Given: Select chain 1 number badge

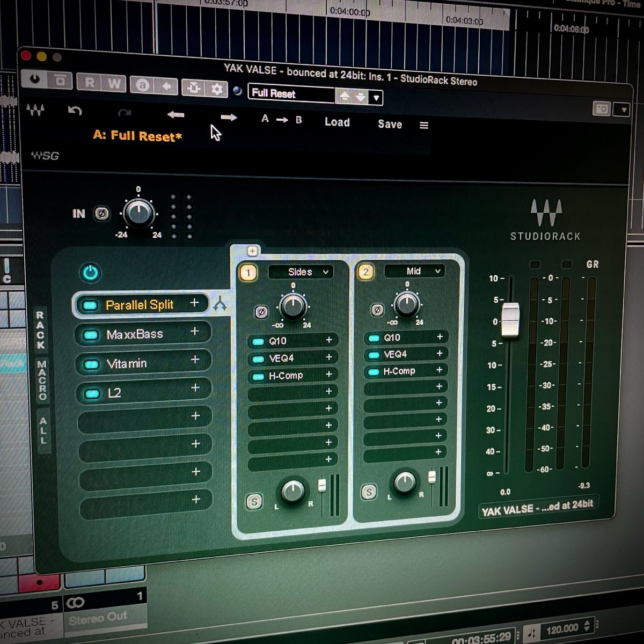Looking at the screenshot, I should 248,273.
